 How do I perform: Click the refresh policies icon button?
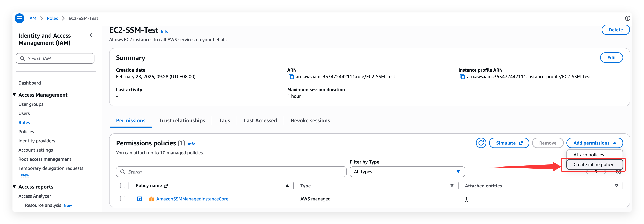(x=481, y=143)
